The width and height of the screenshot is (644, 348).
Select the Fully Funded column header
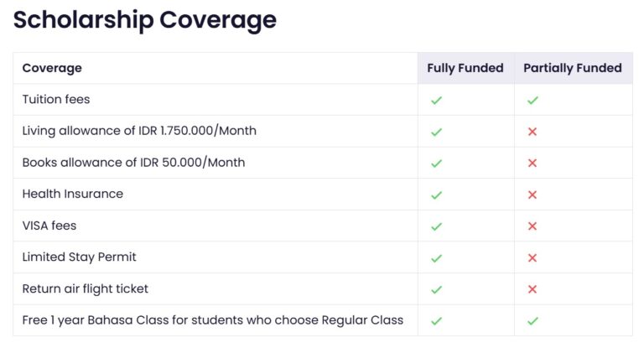pyautogui.click(x=465, y=68)
